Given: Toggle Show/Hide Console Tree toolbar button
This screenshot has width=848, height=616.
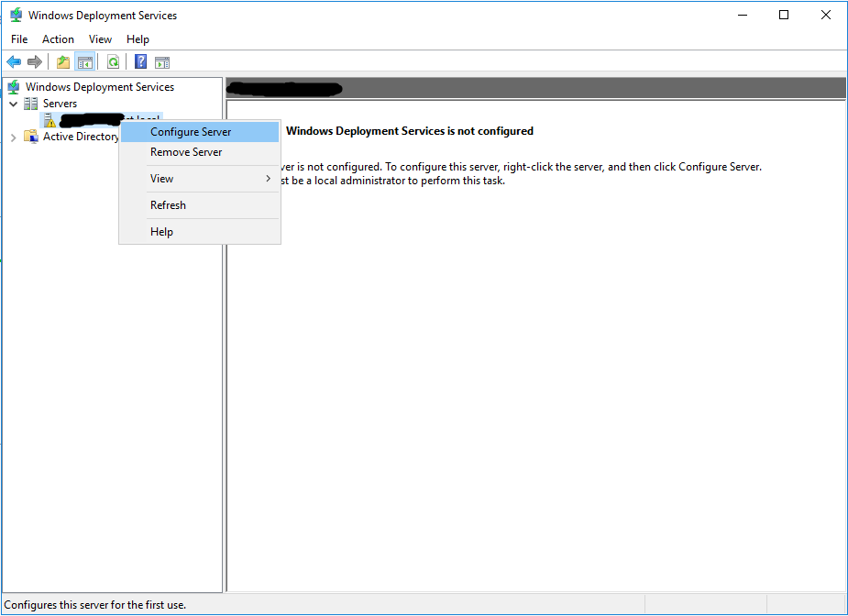Looking at the screenshot, I should [85, 62].
